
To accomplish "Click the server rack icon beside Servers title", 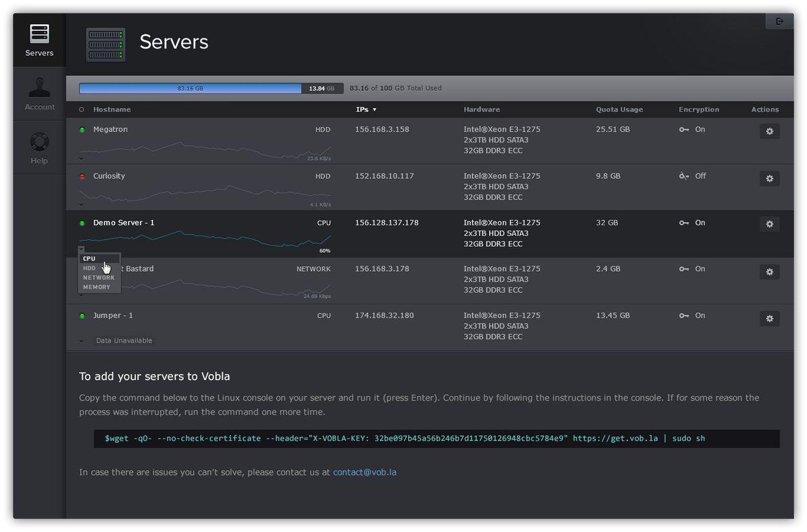I will pos(106,44).
